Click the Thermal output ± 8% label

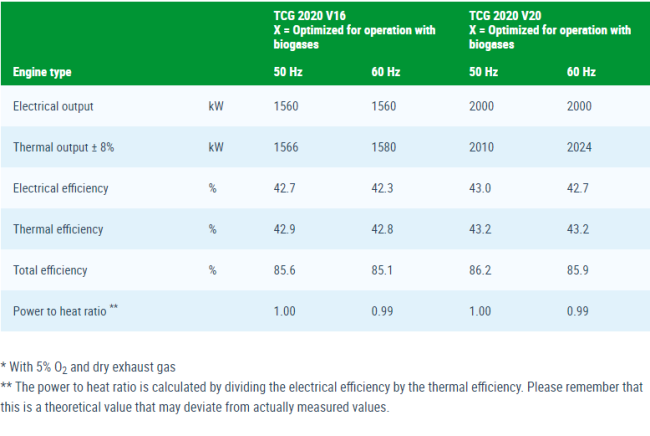[63, 147]
